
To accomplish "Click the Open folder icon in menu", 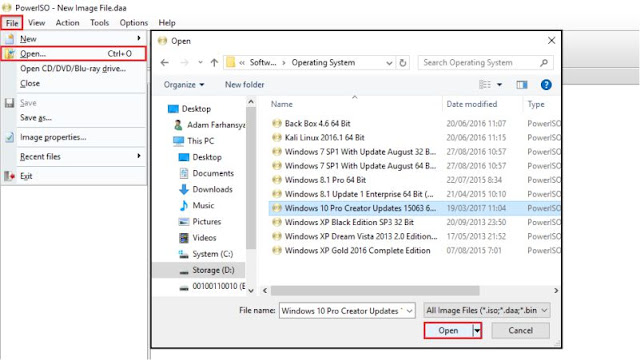I will click(10, 54).
